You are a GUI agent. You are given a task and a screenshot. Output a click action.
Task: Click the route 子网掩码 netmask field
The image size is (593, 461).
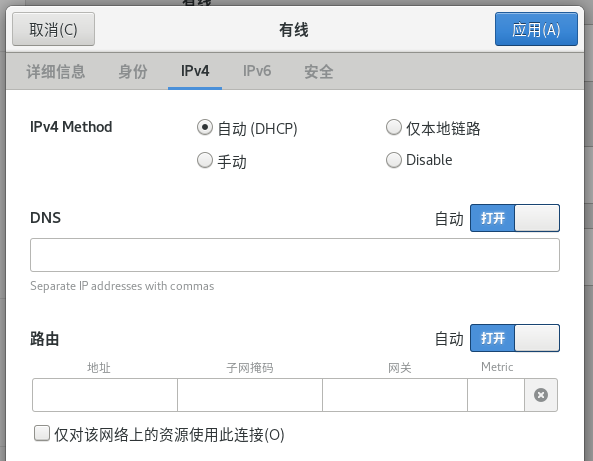click(x=250, y=395)
